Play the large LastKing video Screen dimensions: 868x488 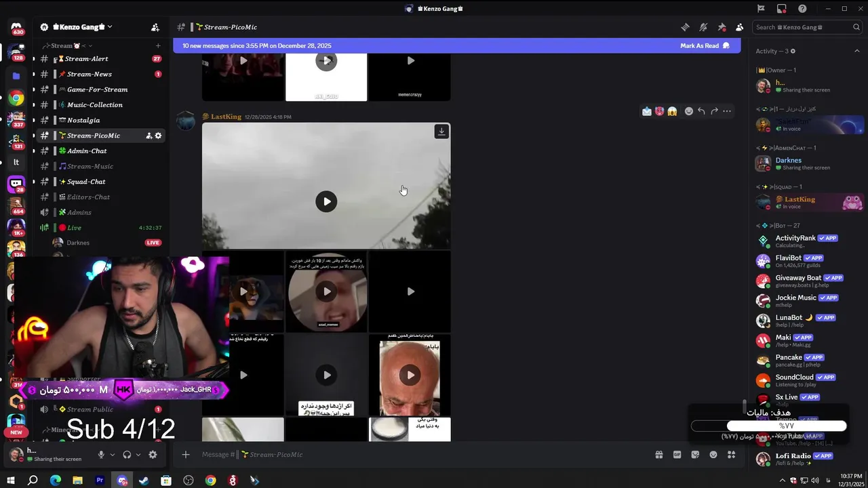(x=326, y=201)
